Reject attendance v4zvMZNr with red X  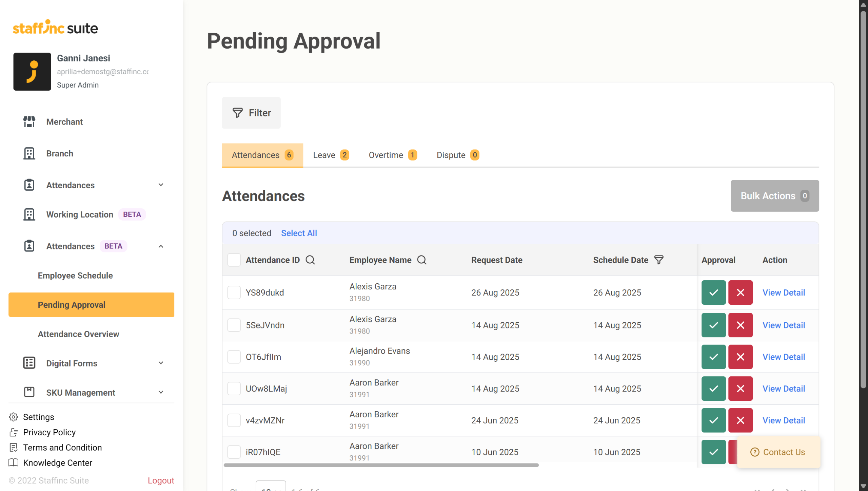pos(740,420)
